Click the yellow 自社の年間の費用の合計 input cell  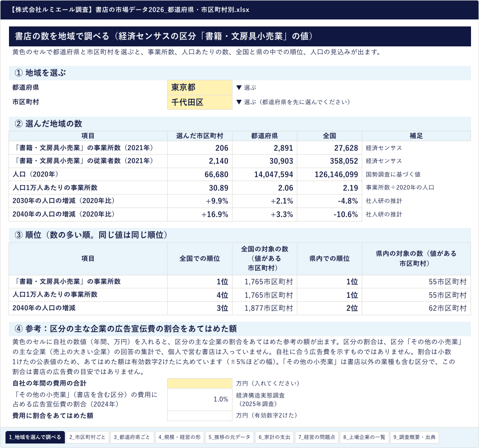tap(200, 383)
